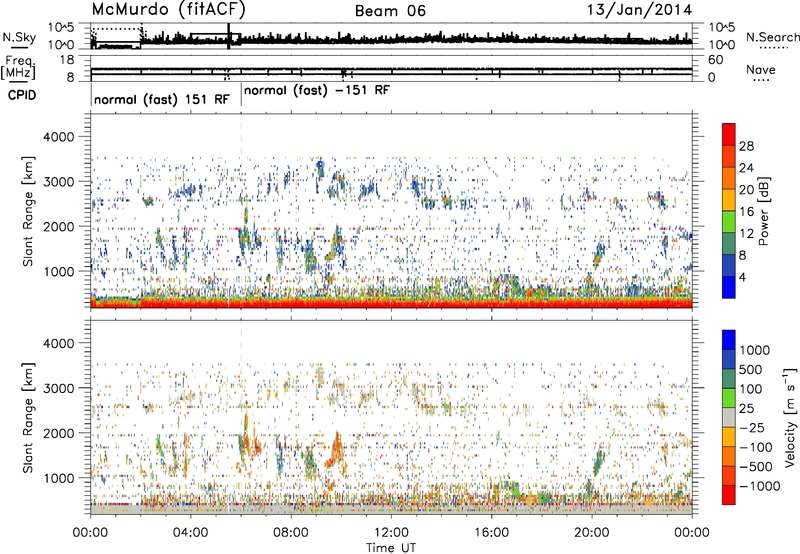The image size is (800, 554).
Task: Click the "3000" tick on velocity panel axis
Action: (x=59, y=388)
